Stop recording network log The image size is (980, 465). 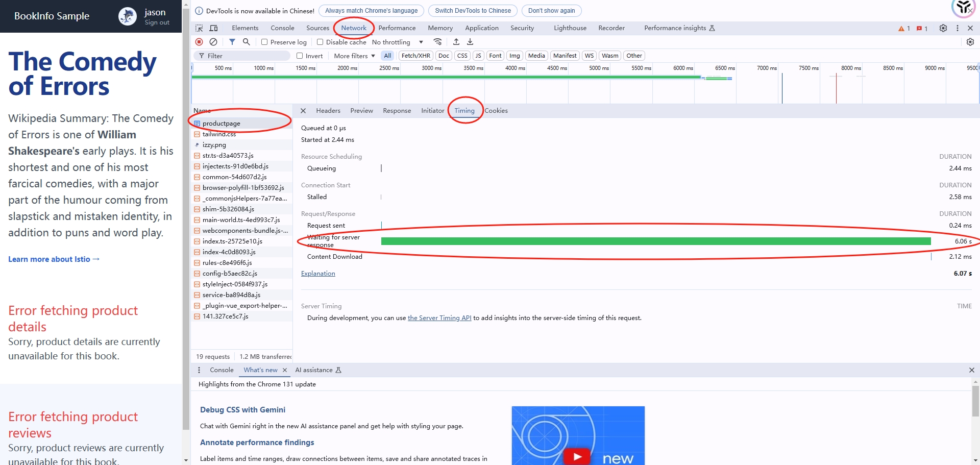[x=199, y=42]
